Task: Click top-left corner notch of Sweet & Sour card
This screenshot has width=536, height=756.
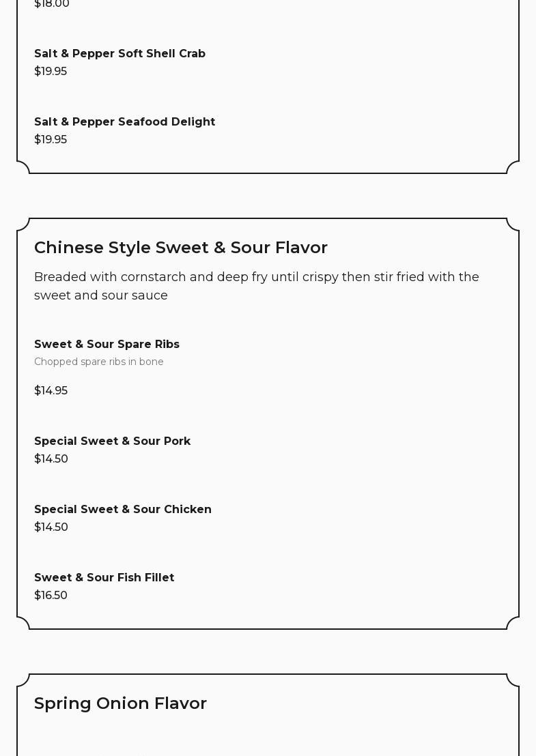Action: (23, 224)
